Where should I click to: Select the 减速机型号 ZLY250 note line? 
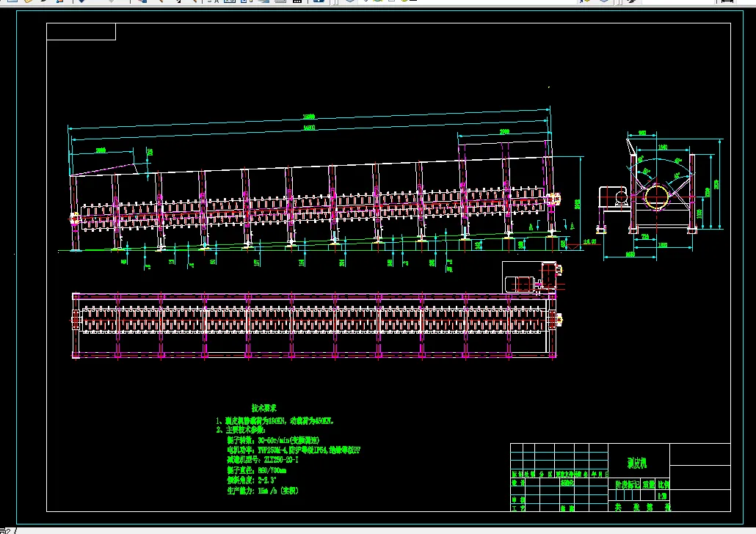click(x=263, y=460)
